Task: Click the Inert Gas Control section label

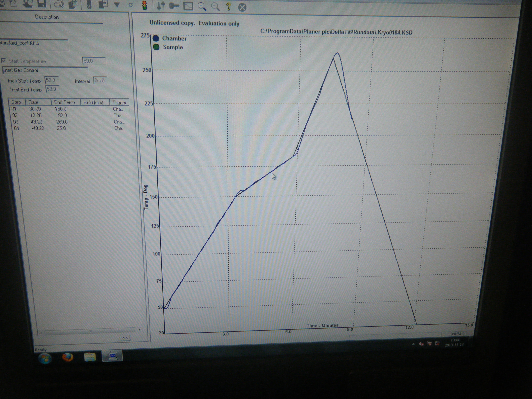Action: click(21, 70)
